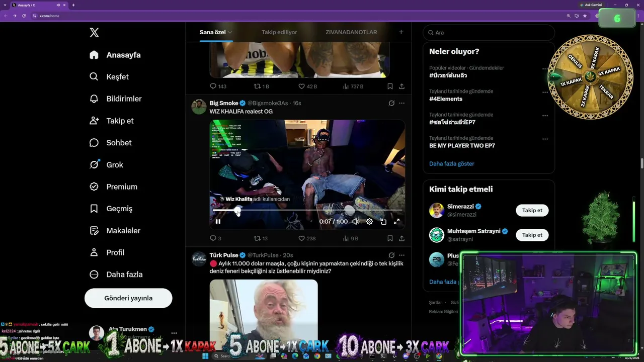Open options for #ซอโซ่ล่ามธีร์EP7 trend
This screenshot has width=644, height=362.
(x=545, y=116)
